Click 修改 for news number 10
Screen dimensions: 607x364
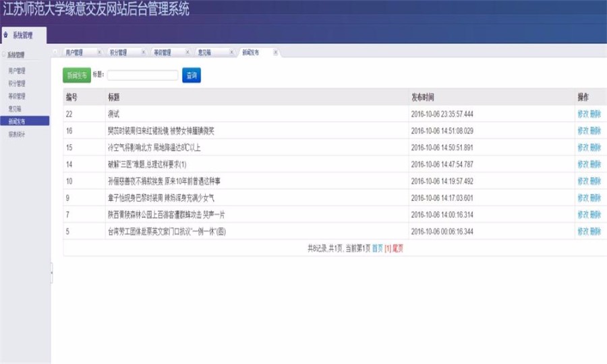[x=583, y=181]
